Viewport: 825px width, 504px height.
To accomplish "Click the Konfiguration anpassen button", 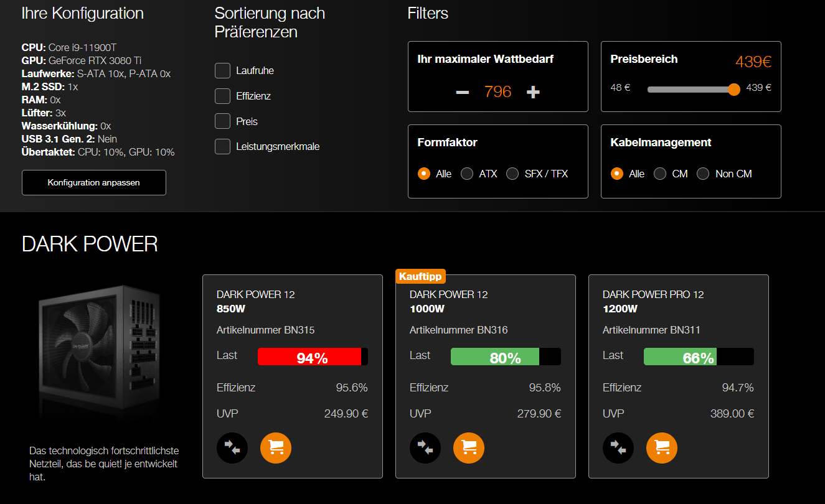I will pos(94,183).
